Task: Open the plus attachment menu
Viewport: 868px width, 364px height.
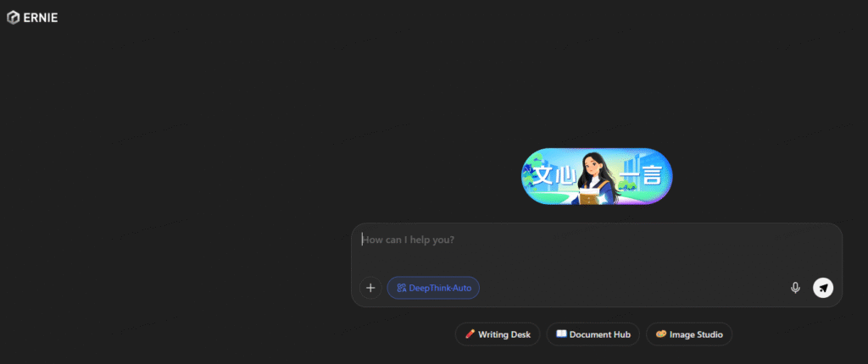Action: pyautogui.click(x=370, y=288)
